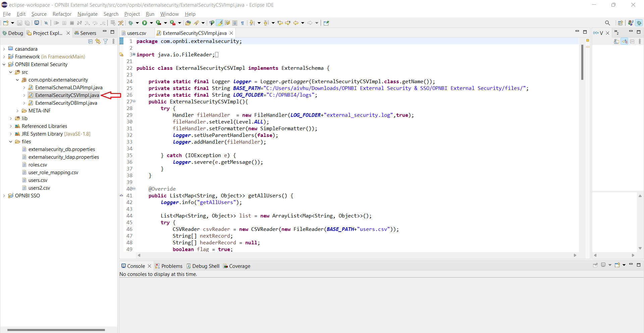Open the Problems tab
The width and height of the screenshot is (644, 333).
click(x=169, y=266)
